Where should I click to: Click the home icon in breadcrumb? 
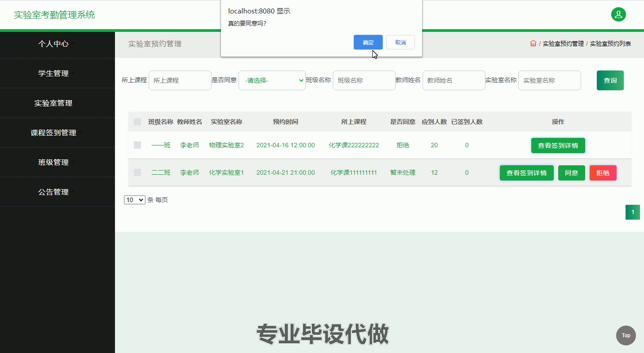click(533, 44)
